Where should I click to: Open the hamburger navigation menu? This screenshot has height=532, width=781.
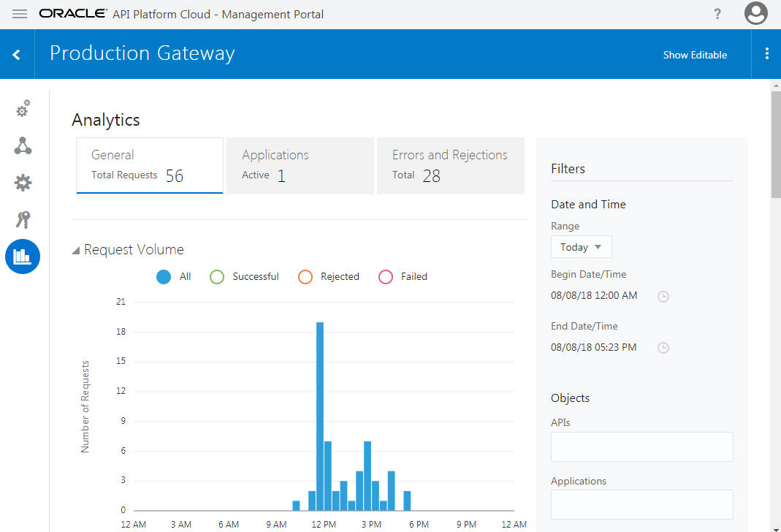point(20,14)
